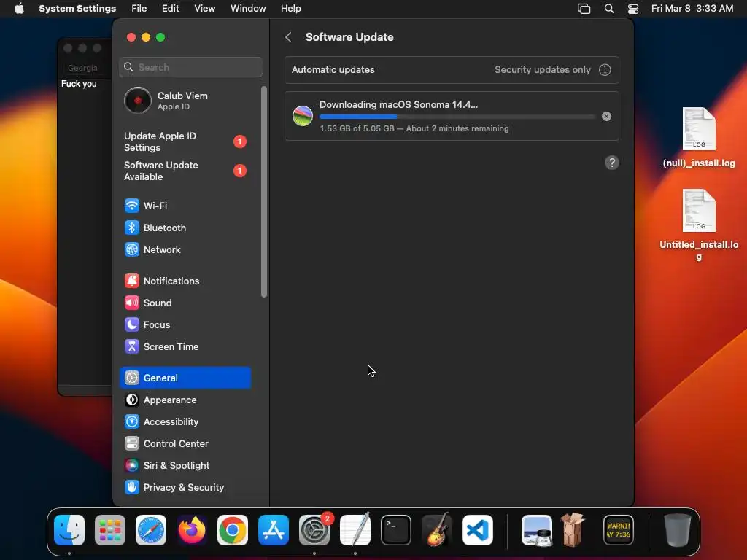Screen dimensions: 747x560
Task: Open the View menu
Action: (205, 9)
